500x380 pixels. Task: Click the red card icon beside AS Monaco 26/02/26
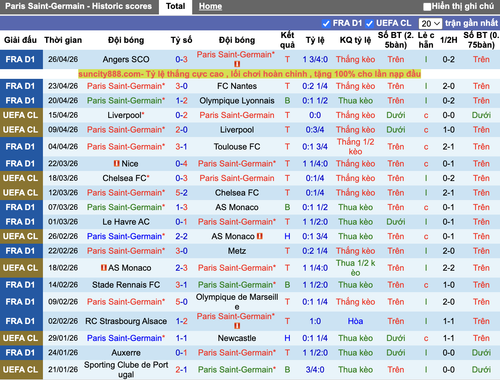pyautogui.click(x=260, y=236)
